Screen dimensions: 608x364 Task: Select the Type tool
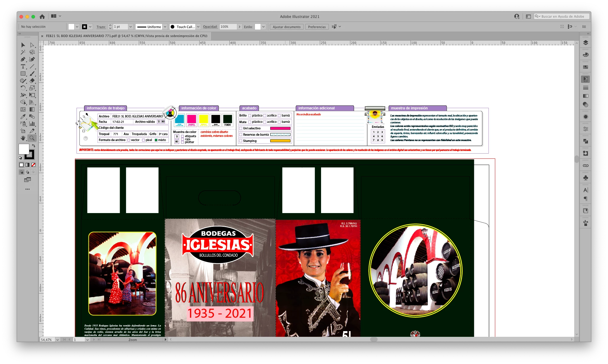click(x=23, y=66)
